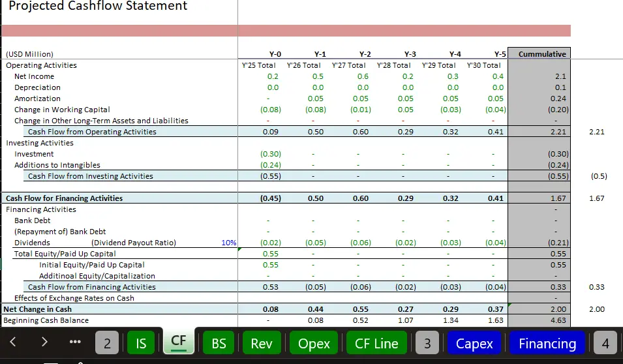Viewport: 623px width, 364px height.
Task: Click the pink banner row under the title
Action: tap(286, 31)
